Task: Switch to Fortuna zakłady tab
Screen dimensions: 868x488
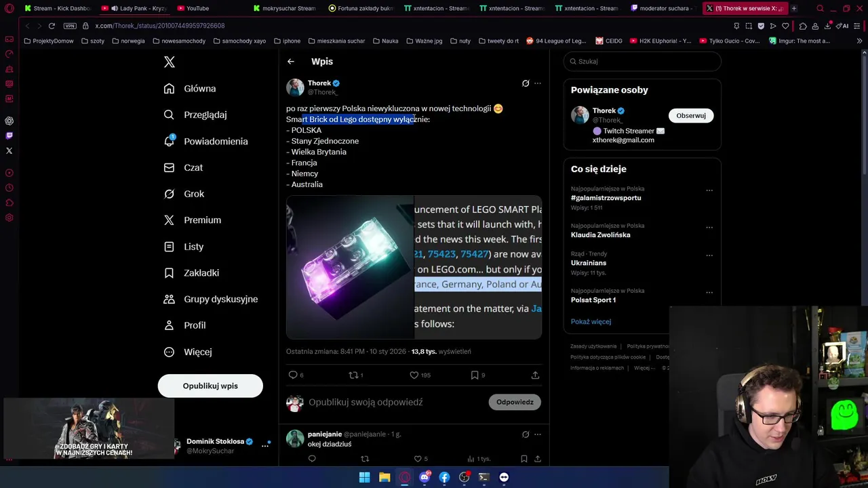Action: (361, 8)
